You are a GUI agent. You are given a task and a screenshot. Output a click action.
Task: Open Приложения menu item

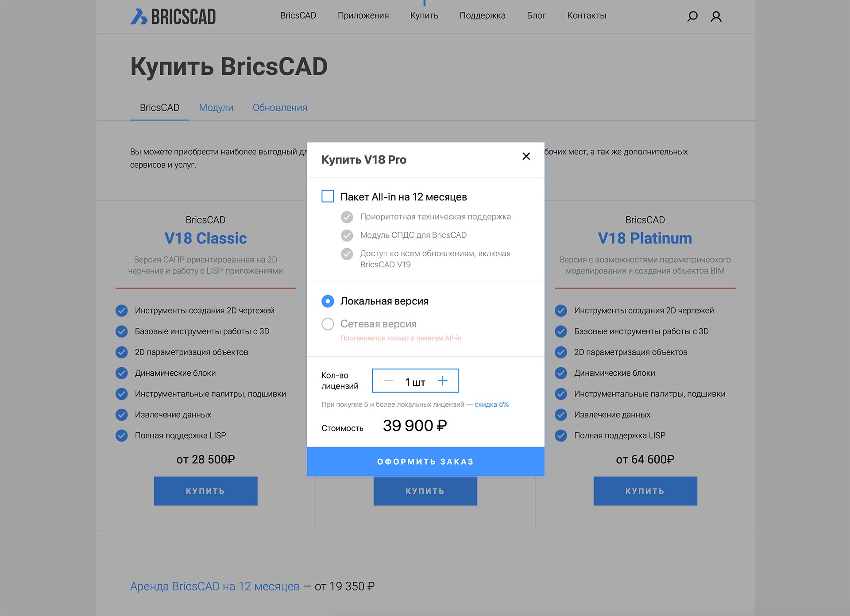pyautogui.click(x=363, y=15)
